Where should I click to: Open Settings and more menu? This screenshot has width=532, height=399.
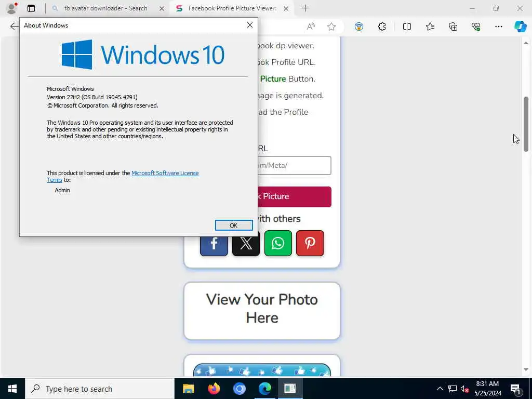[498, 26]
